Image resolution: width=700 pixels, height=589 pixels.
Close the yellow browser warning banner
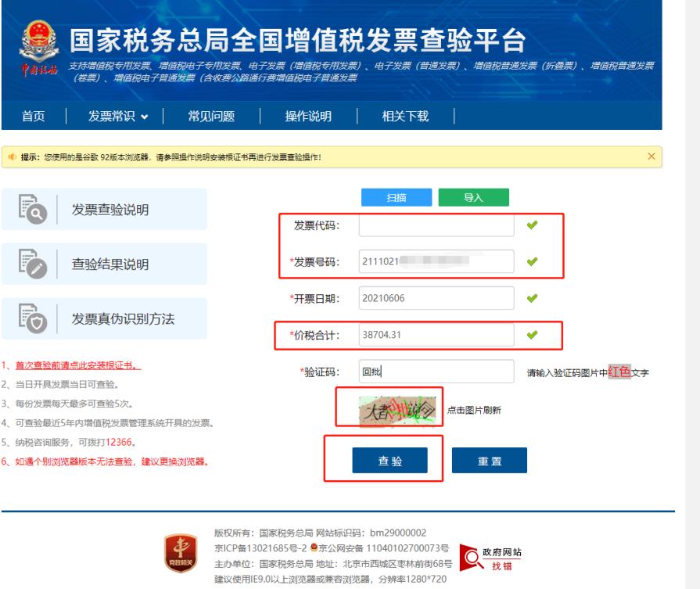[652, 157]
